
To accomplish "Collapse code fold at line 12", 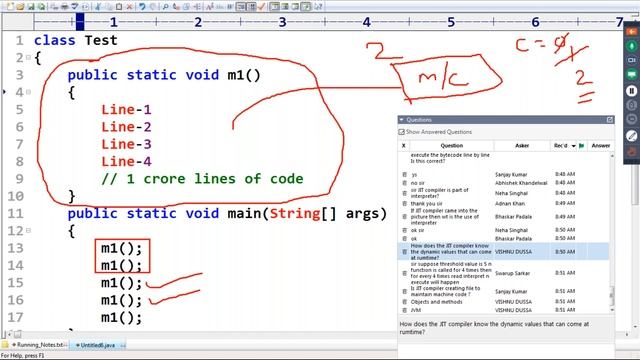I will [x=28, y=231].
